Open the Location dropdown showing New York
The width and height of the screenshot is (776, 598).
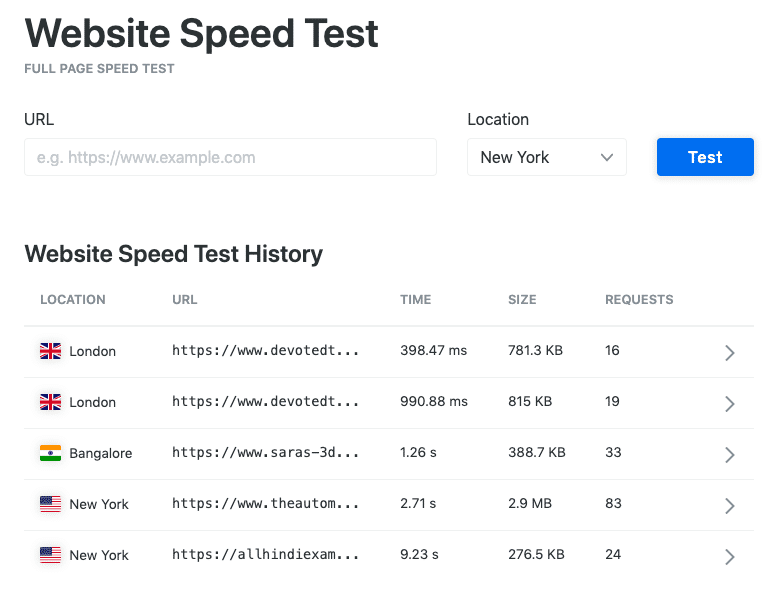tap(547, 157)
